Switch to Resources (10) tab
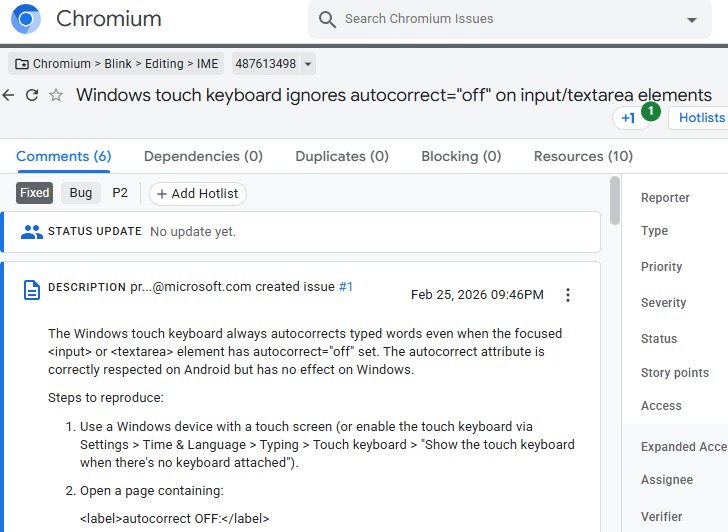This screenshot has height=532, width=728. [583, 156]
